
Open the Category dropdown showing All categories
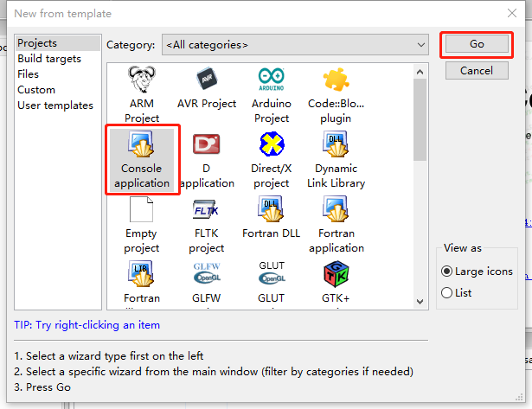[295, 44]
